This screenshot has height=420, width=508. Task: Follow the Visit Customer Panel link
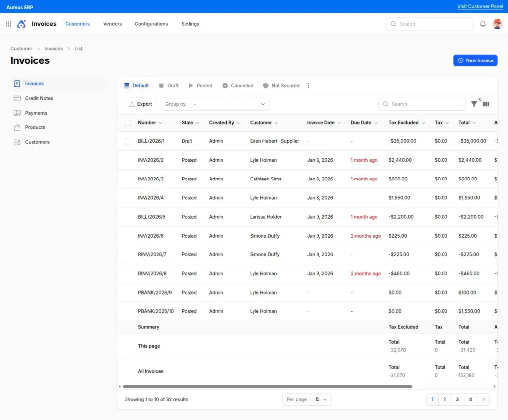(480, 7)
